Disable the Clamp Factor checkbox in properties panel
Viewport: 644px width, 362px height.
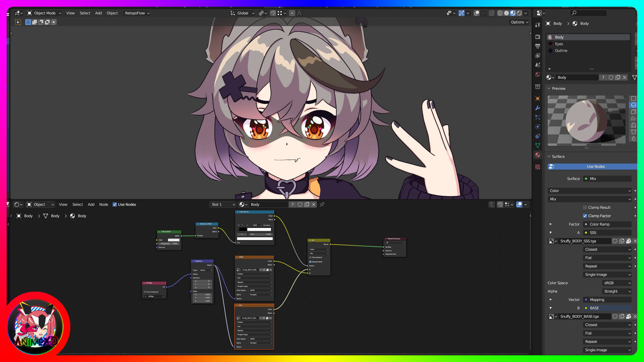click(x=585, y=216)
